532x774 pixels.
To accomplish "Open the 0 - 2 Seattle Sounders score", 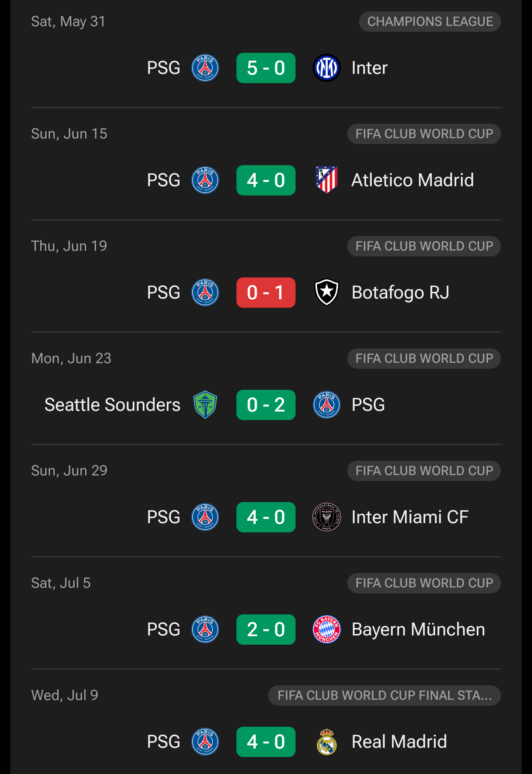I will [x=266, y=405].
